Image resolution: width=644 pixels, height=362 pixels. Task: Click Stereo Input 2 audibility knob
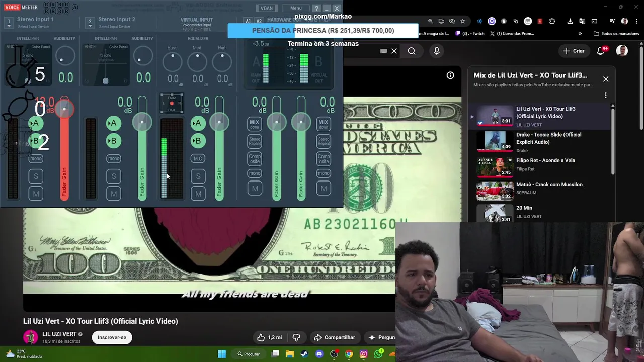(143, 56)
